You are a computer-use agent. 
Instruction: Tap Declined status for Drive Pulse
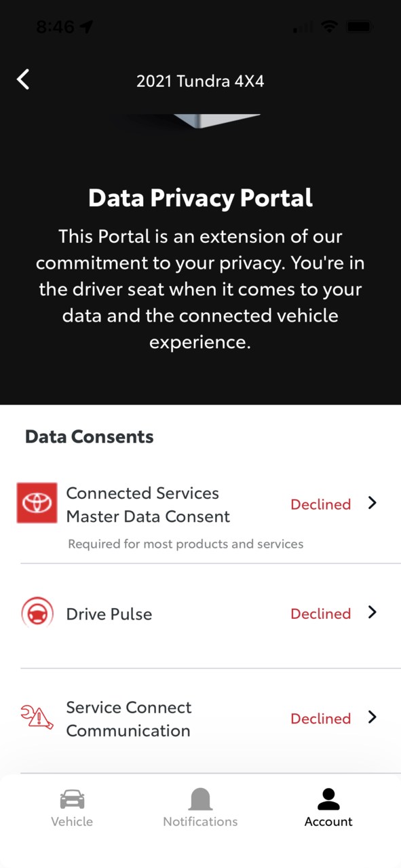click(x=321, y=614)
